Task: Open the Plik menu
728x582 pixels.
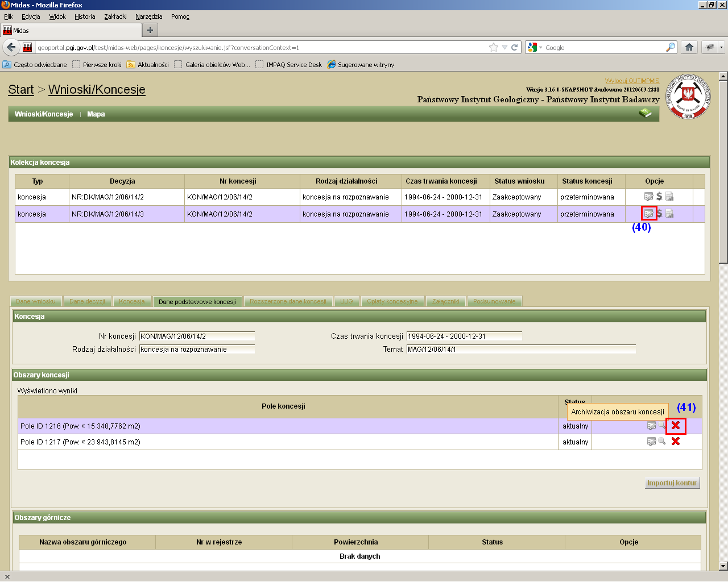Action: point(9,16)
